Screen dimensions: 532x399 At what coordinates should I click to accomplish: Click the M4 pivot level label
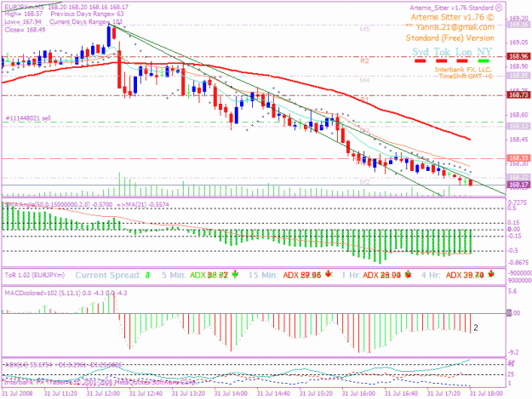pyautogui.click(x=364, y=80)
